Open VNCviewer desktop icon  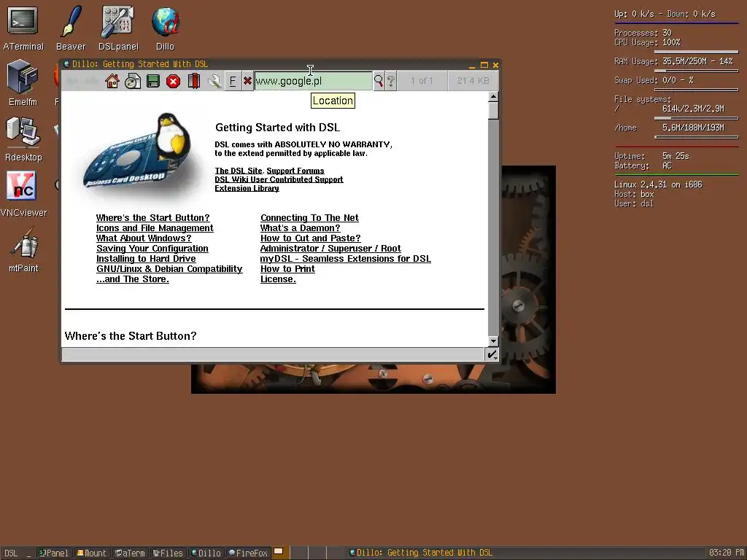click(x=23, y=194)
